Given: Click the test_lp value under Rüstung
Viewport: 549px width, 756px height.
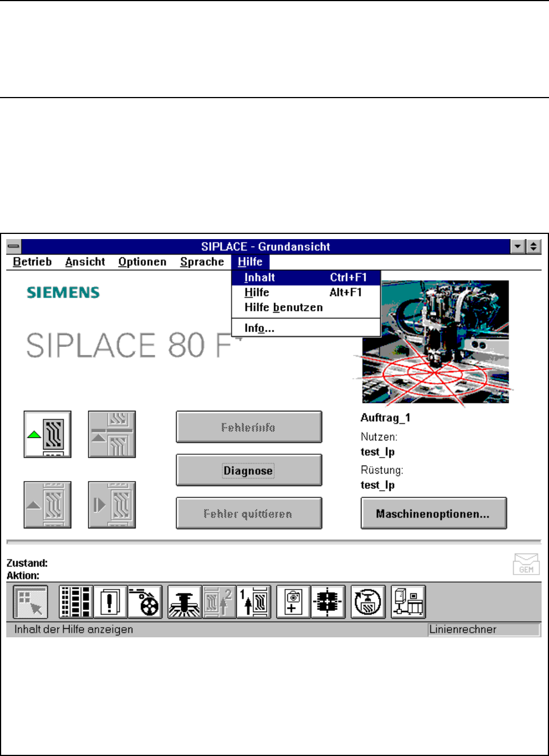Looking at the screenshot, I should 377,485.
